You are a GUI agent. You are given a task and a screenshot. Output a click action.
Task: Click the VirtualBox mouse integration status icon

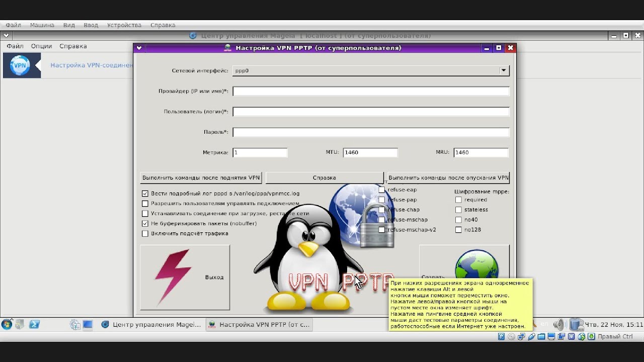[581, 336]
